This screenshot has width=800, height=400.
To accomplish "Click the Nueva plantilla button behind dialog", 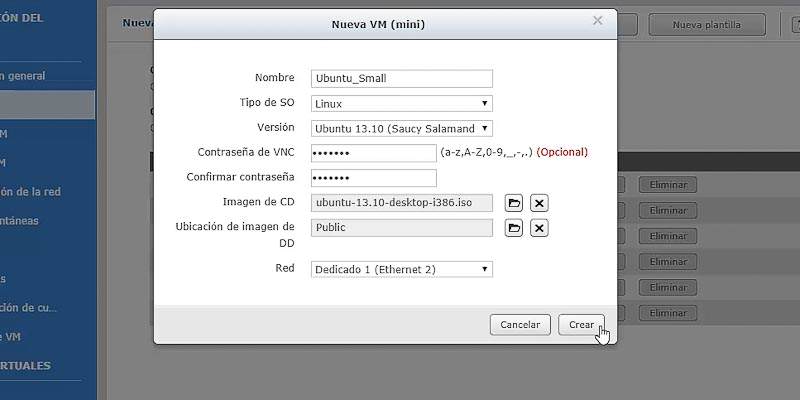I will (x=707, y=25).
